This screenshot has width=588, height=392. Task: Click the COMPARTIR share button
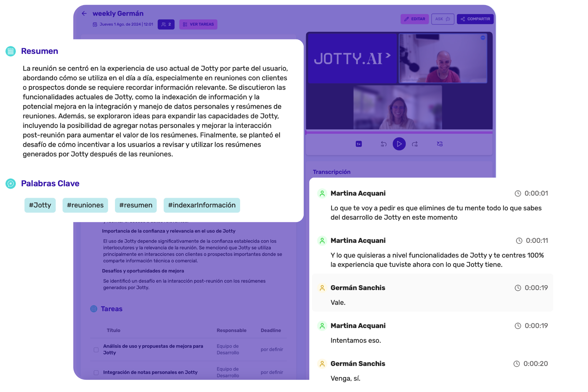point(475,19)
